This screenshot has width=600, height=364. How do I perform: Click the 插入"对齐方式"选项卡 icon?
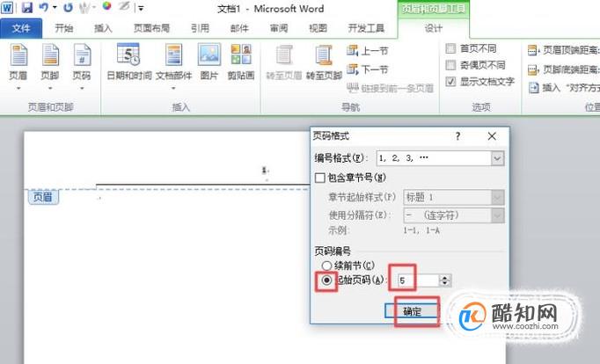coord(534,88)
